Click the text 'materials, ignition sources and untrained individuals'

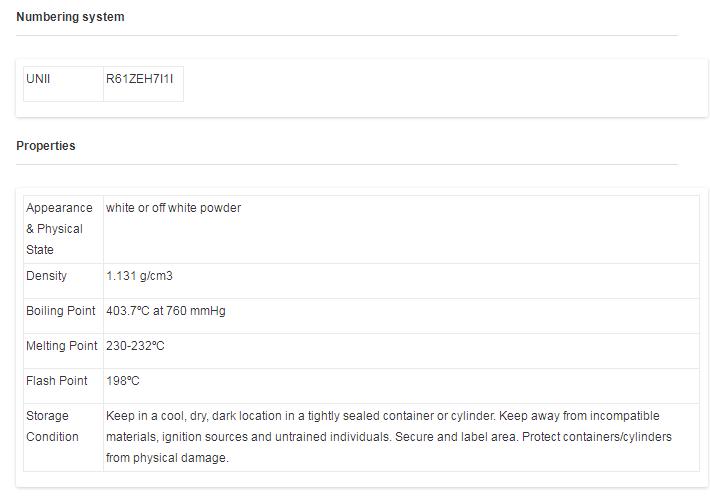point(248,437)
